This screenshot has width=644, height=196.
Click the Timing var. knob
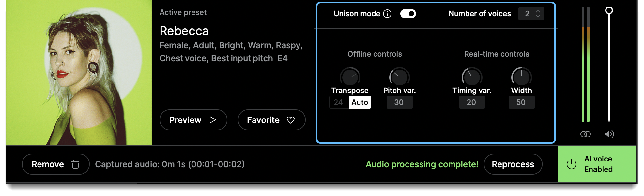click(x=472, y=77)
